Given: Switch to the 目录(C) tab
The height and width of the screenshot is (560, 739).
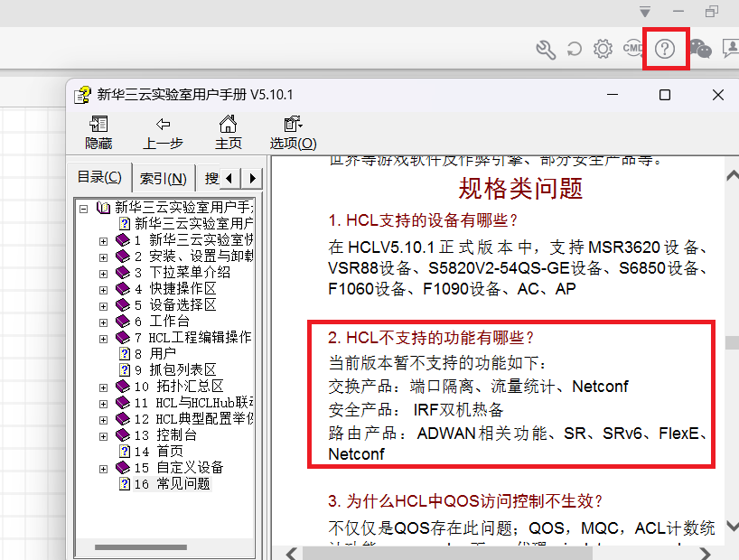Looking at the screenshot, I should (x=99, y=177).
